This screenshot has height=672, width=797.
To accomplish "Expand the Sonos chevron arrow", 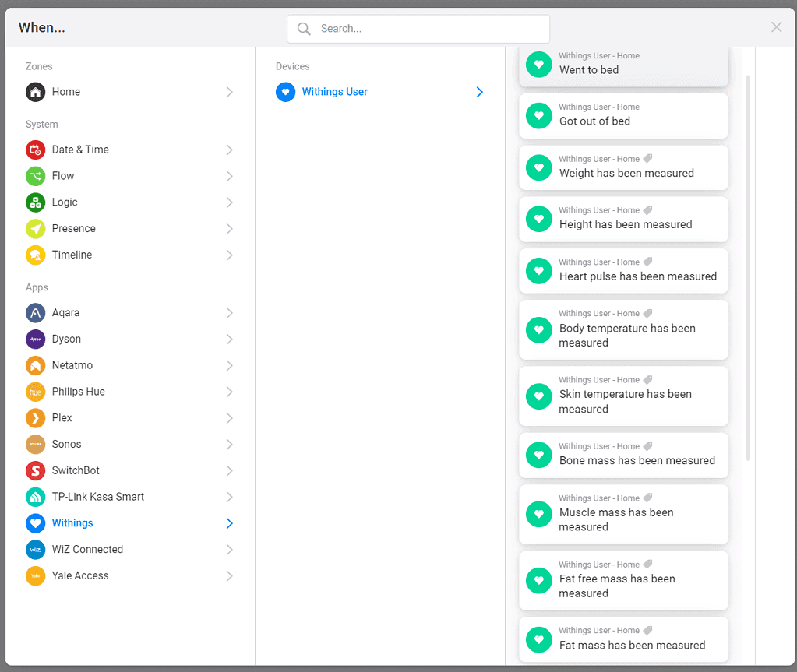I will pos(229,445).
